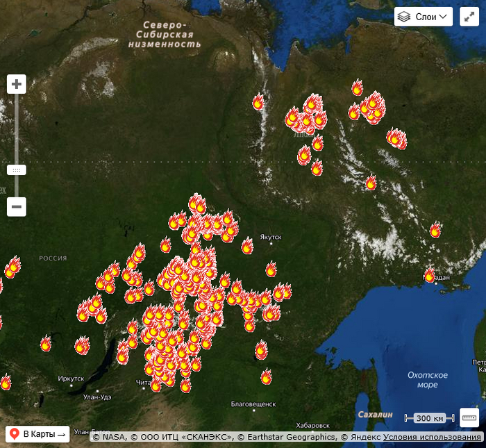
Task: Click the Хабаровск city label
Action: click(x=312, y=425)
